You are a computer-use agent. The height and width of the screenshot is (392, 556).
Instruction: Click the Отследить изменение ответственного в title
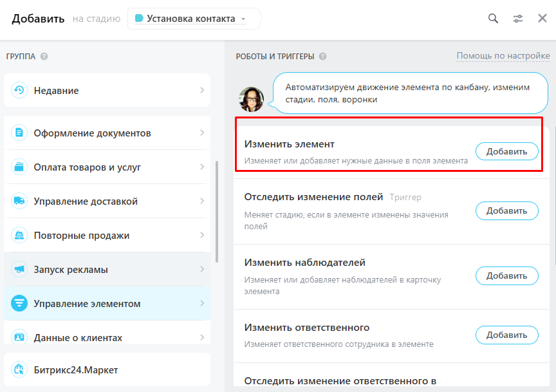pos(340,380)
